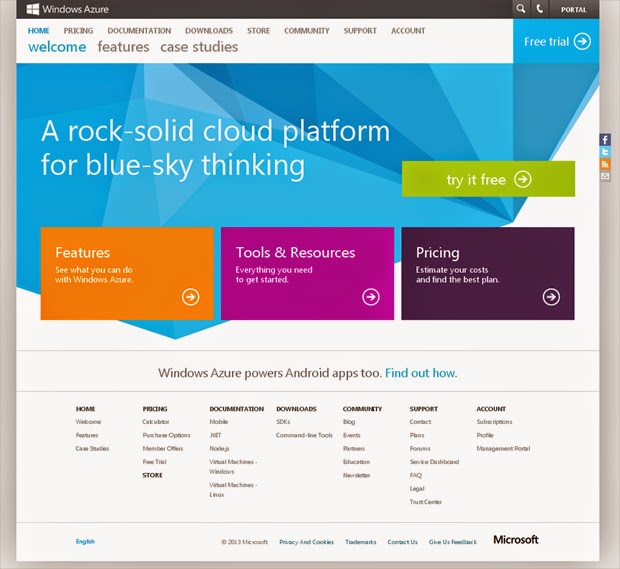Switch to the features sub-tab
620x569 pixels.
point(123,47)
